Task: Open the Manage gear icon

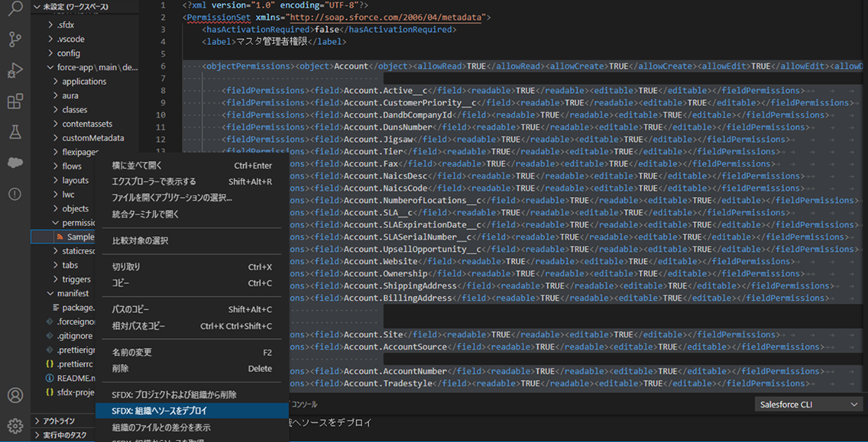Action: point(15,425)
